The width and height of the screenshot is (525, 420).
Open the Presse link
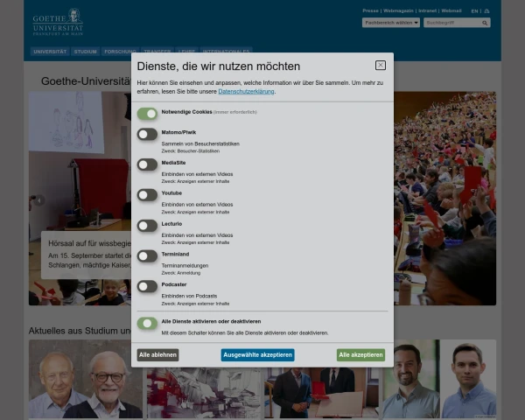[370, 10]
